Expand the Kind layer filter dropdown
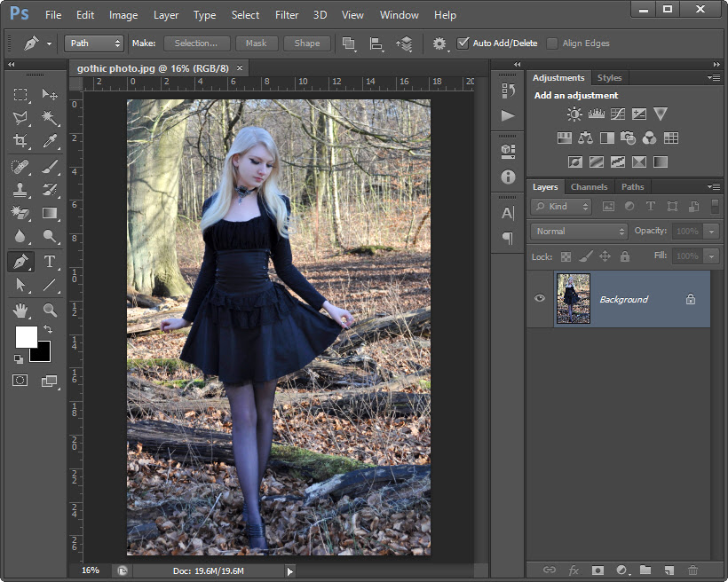The width and height of the screenshot is (728, 582). pyautogui.click(x=562, y=206)
